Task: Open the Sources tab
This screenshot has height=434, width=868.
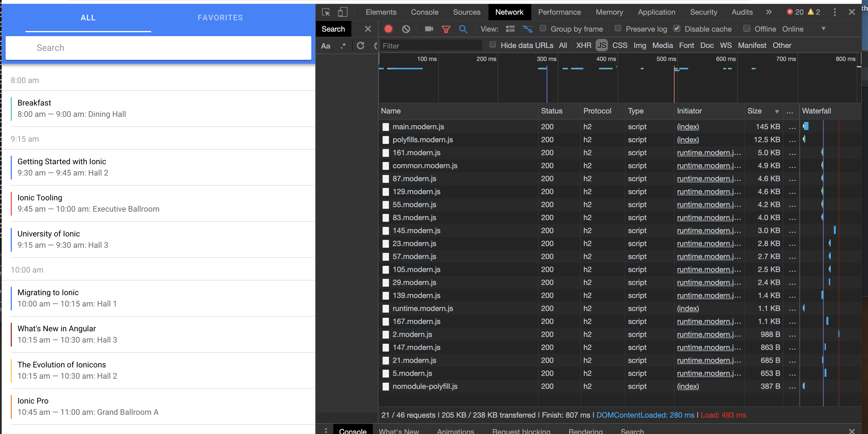Action: coord(466,12)
